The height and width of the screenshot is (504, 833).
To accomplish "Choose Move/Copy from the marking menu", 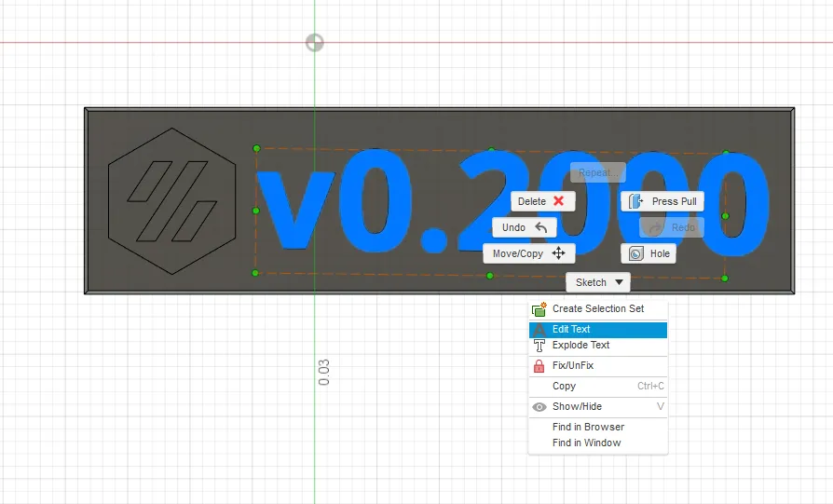I will (528, 253).
